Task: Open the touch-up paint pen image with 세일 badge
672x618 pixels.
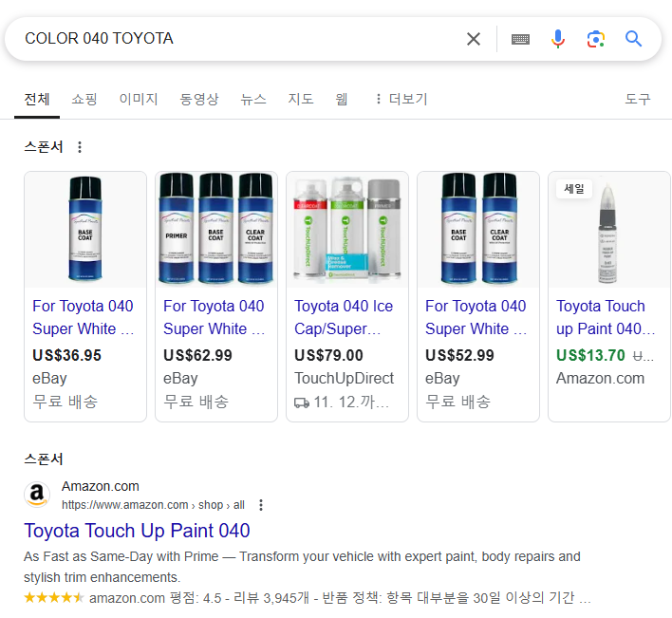Action: 609,230
